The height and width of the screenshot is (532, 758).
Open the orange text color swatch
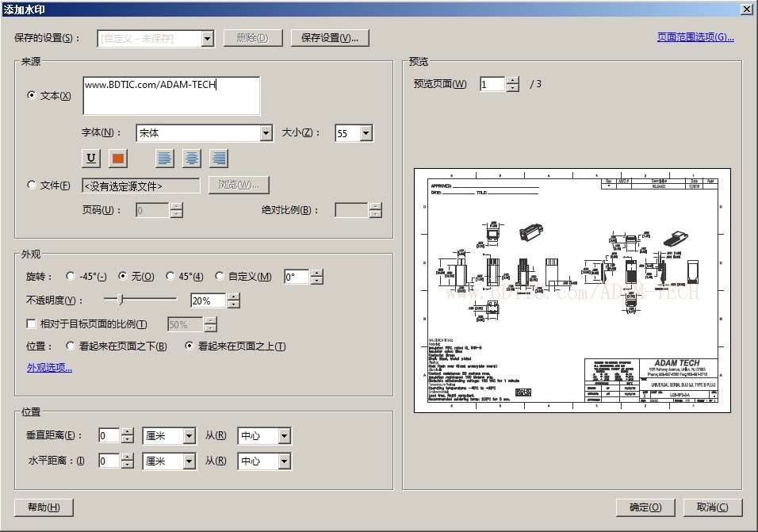(x=118, y=159)
